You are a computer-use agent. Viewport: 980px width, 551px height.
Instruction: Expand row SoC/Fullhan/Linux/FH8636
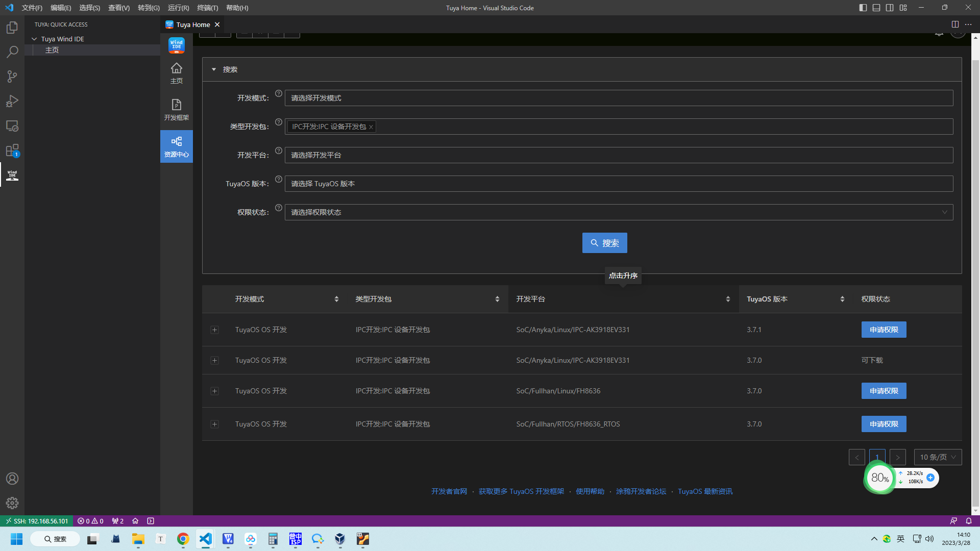click(x=215, y=391)
